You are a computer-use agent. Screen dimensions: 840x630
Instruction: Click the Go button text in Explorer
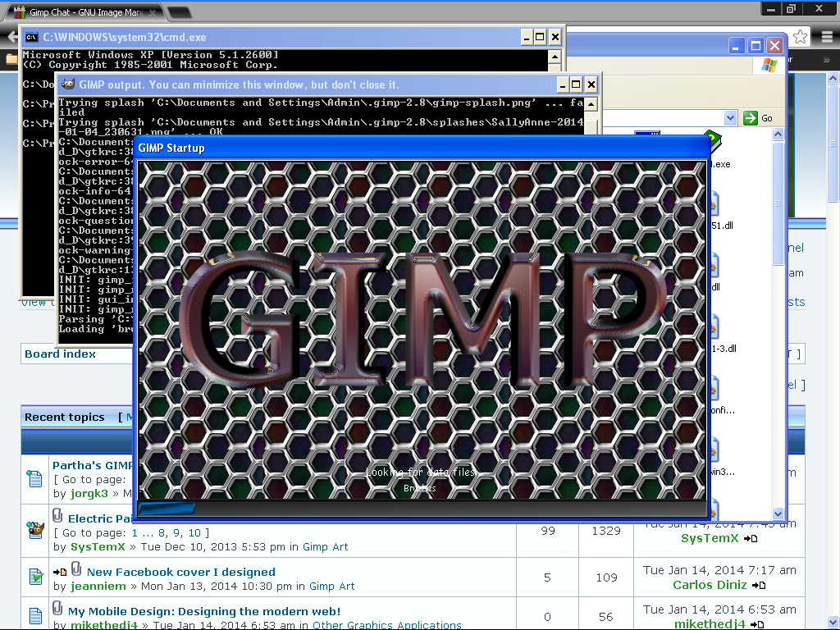coord(767,118)
